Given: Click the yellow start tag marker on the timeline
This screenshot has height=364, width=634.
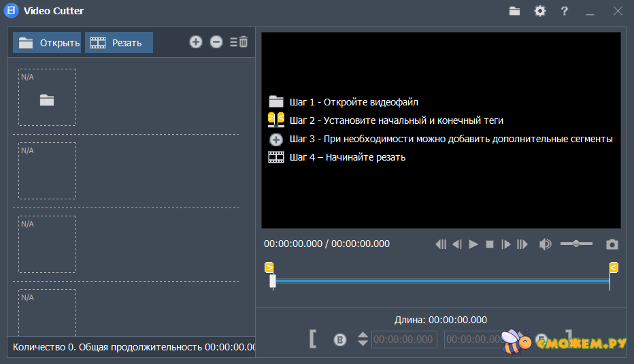Looking at the screenshot, I should [x=269, y=267].
